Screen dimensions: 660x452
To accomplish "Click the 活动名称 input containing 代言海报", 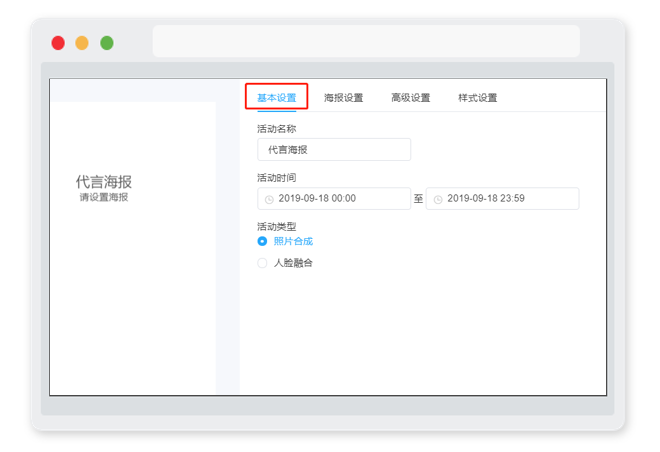I will 334,149.
